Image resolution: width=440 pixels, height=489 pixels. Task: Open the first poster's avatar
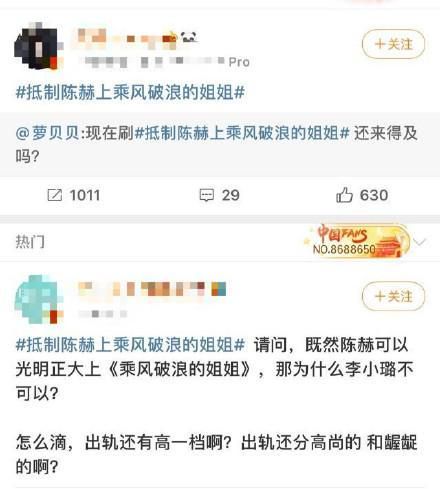click(39, 46)
